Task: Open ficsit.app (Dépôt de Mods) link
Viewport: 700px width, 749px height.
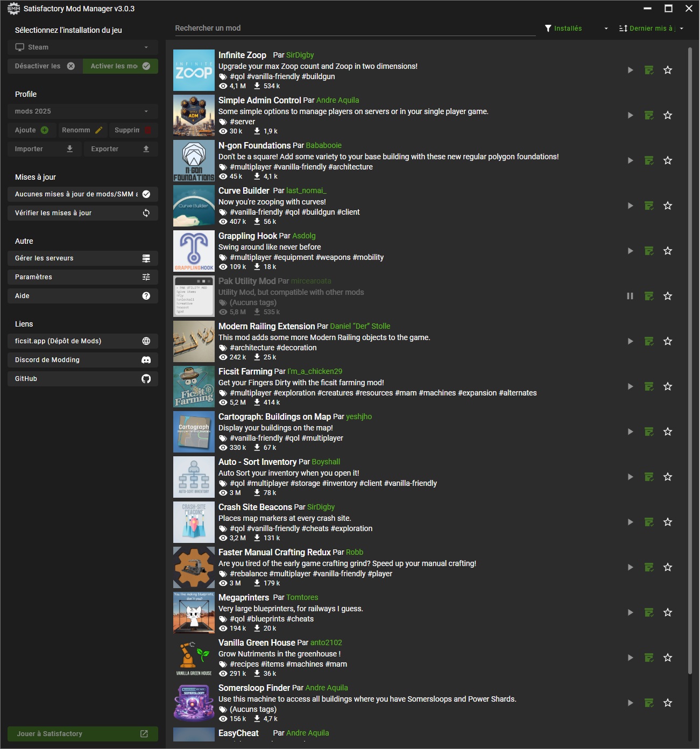Action: (83, 341)
